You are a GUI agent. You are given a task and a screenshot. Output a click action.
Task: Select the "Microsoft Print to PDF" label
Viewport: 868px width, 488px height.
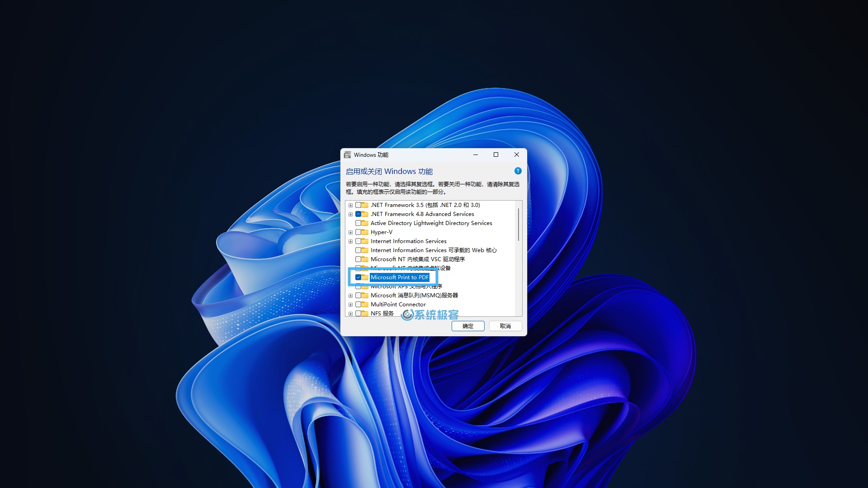pos(400,277)
